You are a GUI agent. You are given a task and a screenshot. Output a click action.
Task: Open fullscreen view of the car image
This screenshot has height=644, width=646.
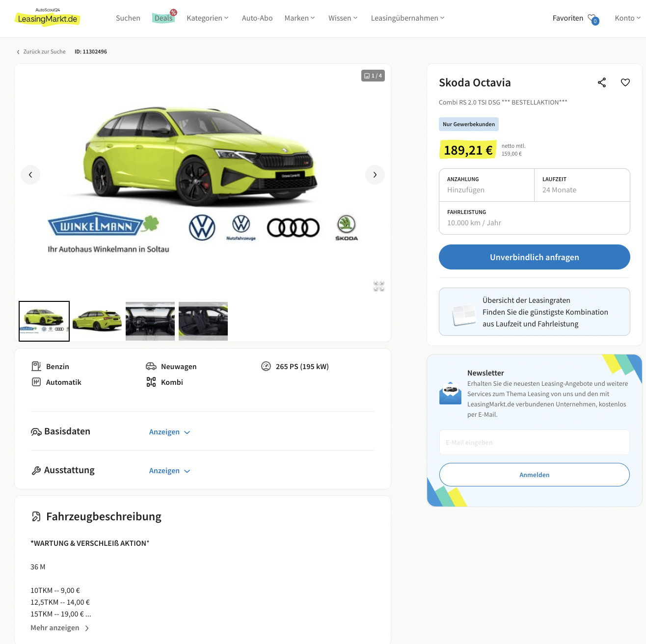coord(379,286)
